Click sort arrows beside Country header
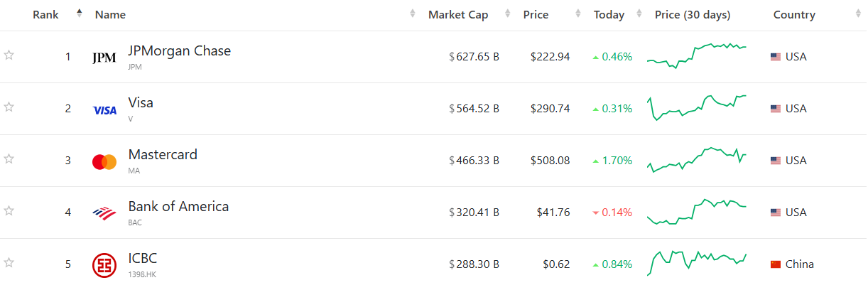 coord(857,14)
